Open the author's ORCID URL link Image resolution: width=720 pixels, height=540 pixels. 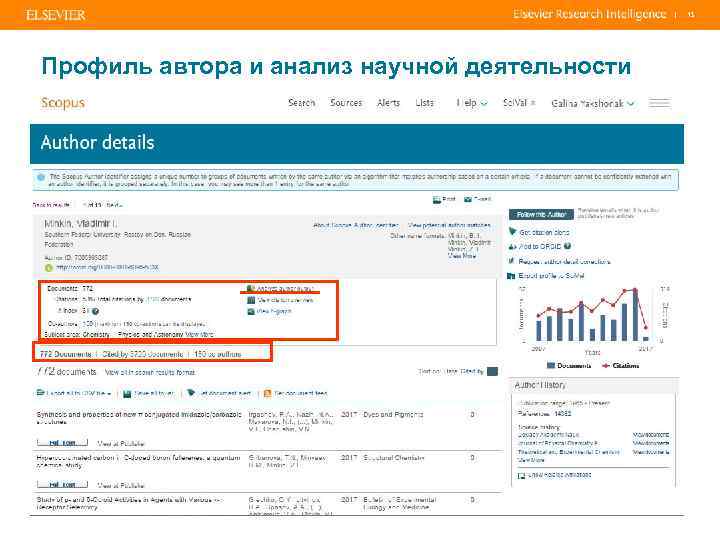click(107, 267)
